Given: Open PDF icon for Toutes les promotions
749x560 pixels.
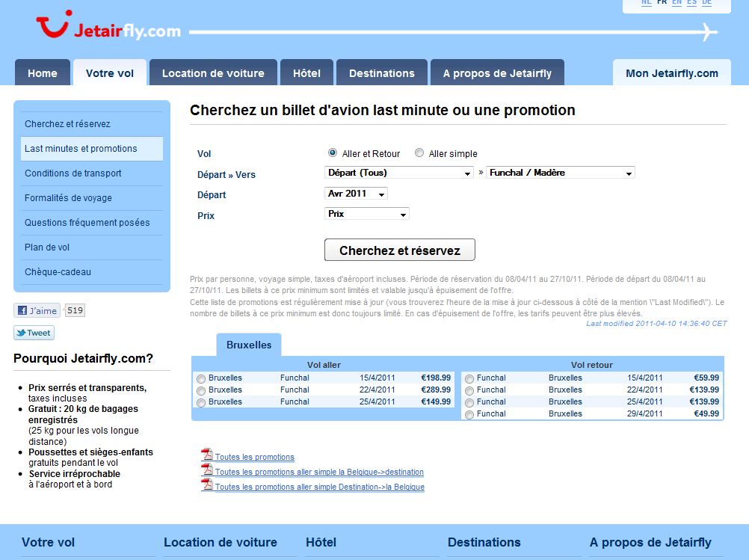Looking at the screenshot, I should click(x=207, y=455).
